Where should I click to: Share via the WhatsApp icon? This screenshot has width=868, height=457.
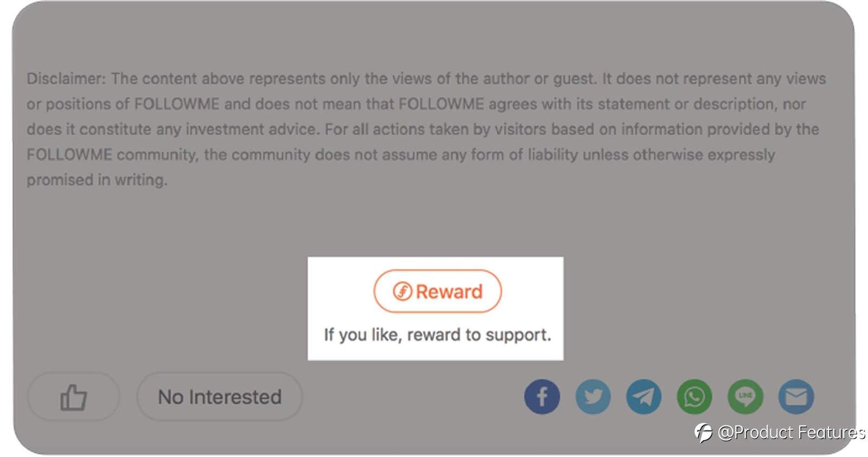pos(694,397)
